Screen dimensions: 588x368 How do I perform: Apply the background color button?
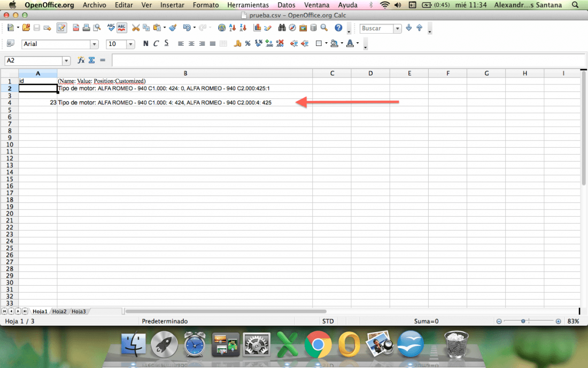click(334, 43)
